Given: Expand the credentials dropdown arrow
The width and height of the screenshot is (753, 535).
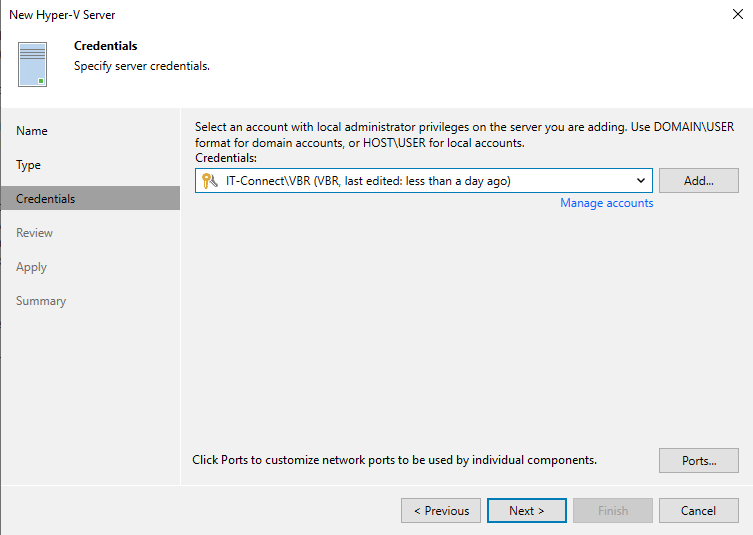Looking at the screenshot, I should pyautogui.click(x=640, y=181).
